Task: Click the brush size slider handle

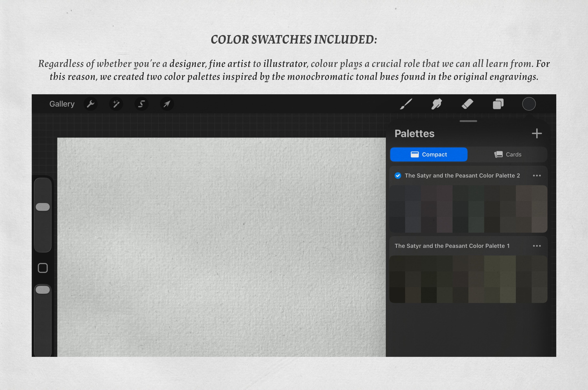Action: click(x=43, y=207)
